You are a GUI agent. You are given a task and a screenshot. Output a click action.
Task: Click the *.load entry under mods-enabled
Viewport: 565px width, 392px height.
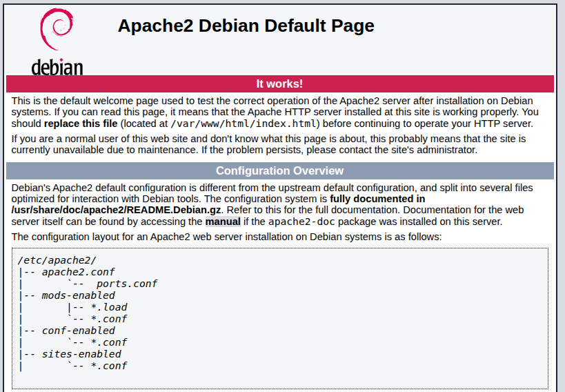(109, 307)
